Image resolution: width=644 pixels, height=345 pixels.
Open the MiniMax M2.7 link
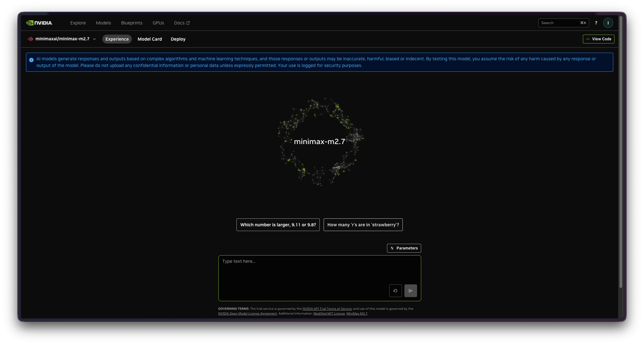pyautogui.click(x=357, y=314)
